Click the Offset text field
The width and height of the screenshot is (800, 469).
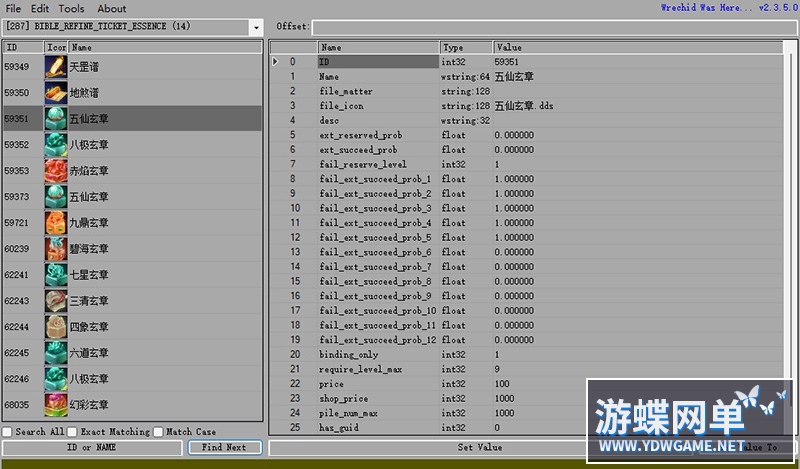554,27
